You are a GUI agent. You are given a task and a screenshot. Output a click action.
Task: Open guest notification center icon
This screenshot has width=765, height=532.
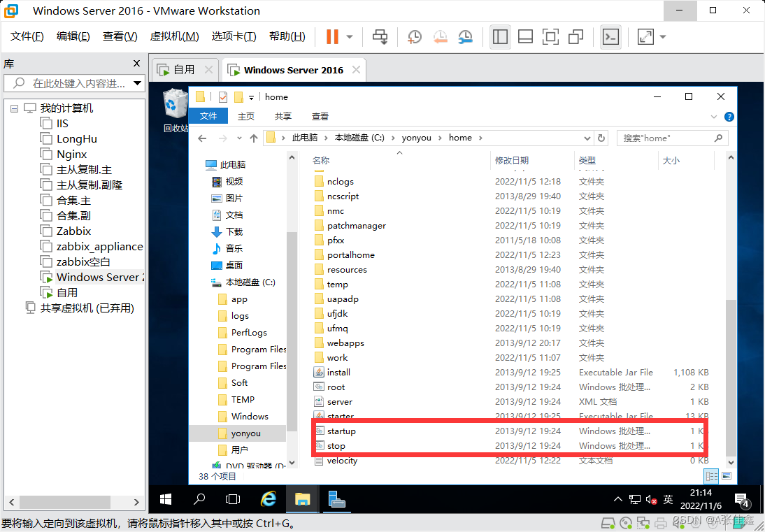[x=742, y=500]
